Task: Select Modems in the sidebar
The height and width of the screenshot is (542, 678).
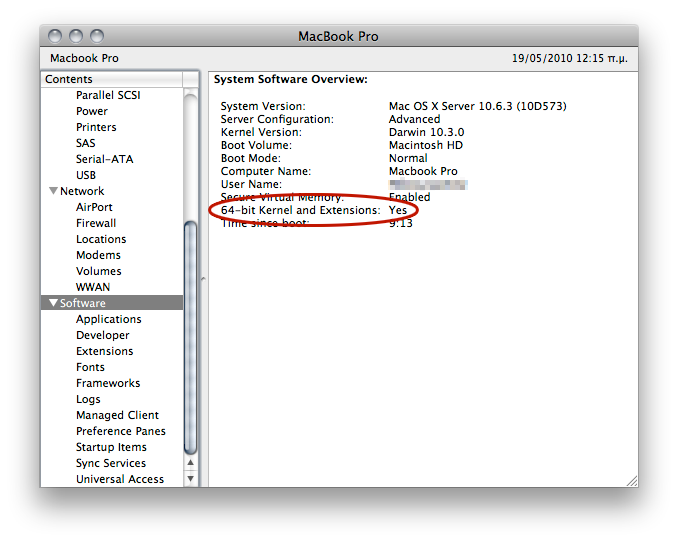Action: [x=99, y=255]
